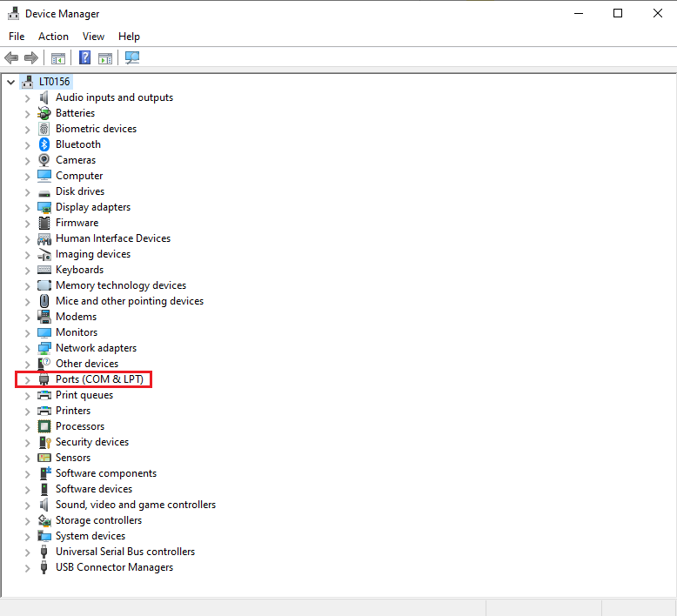The height and width of the screenshot is (616, 677).
Task: Click the Ports (COM & LPT) connector icon
Action: tap(44, 379)
